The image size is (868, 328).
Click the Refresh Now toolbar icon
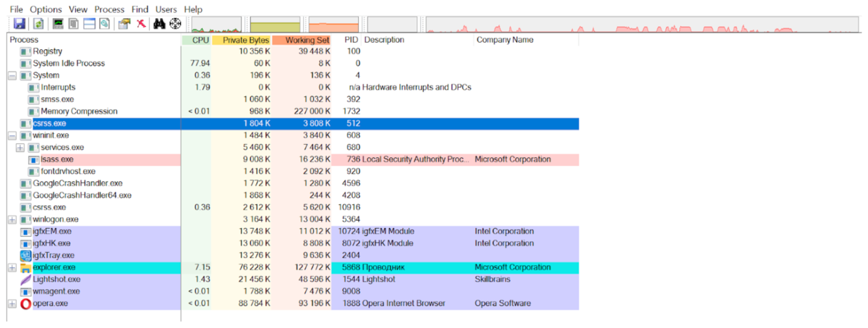point(38,24)
